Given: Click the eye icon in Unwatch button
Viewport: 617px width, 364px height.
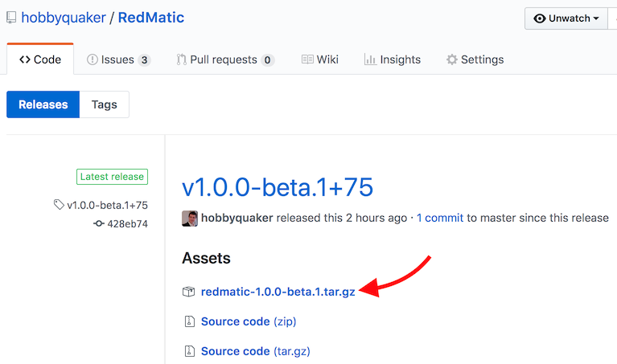Looking at the screenshot, I should click(540, 18).
